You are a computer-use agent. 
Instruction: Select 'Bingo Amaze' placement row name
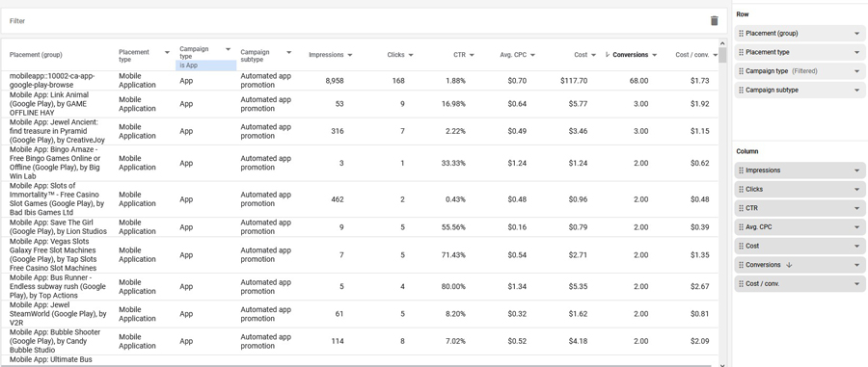55,163
